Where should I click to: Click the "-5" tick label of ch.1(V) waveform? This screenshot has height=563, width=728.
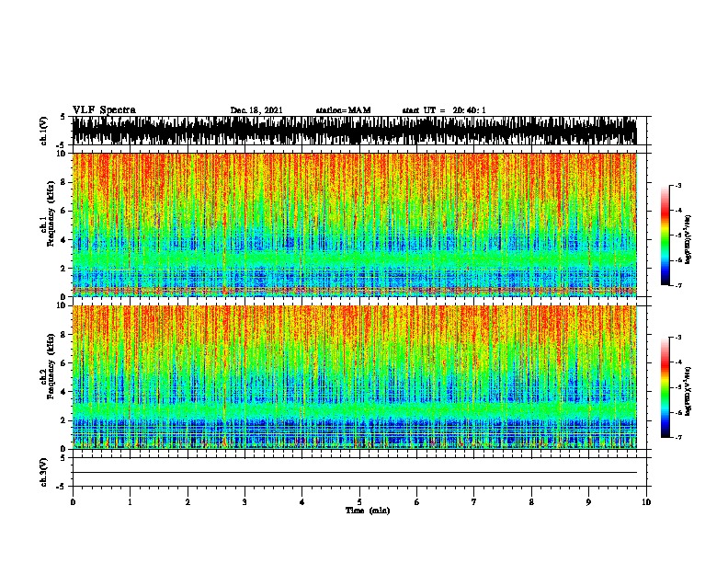(63, 145)
